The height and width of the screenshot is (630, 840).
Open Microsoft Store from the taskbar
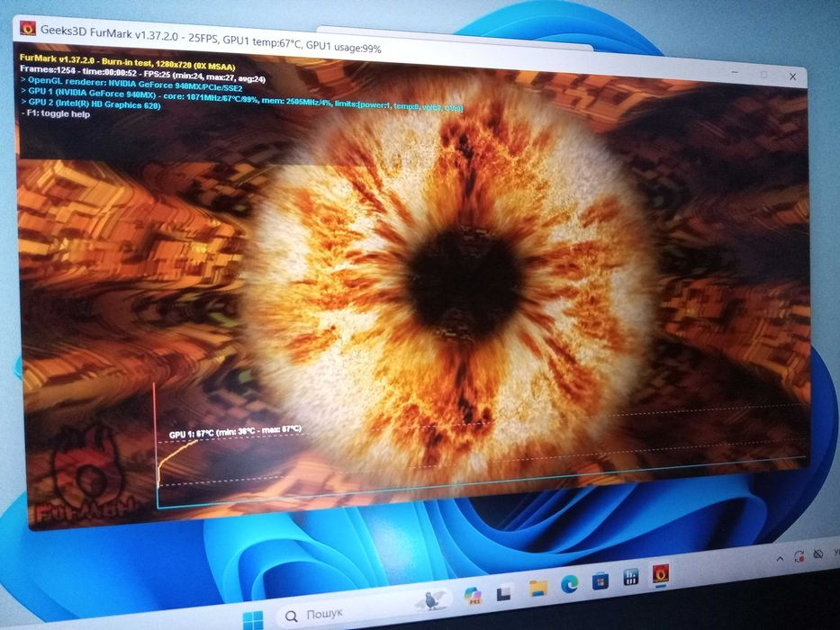(x=600, y=580)
